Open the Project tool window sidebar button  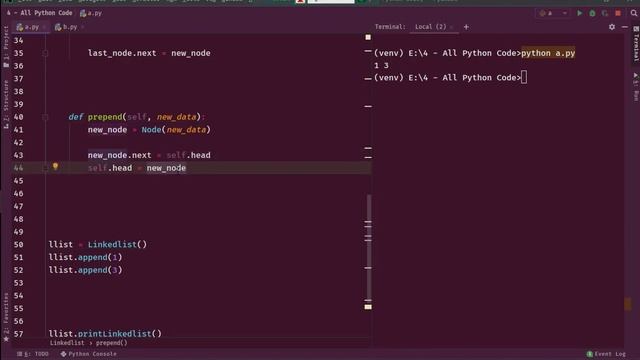[6, 47]
